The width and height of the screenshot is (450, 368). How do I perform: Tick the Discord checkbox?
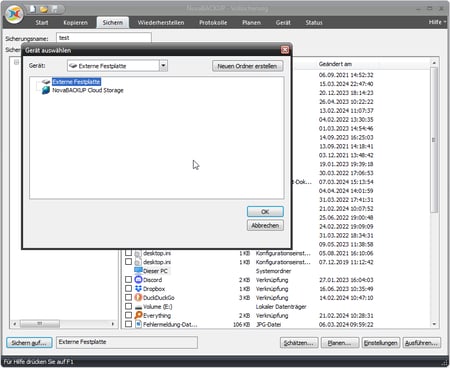tap(128, 279)
